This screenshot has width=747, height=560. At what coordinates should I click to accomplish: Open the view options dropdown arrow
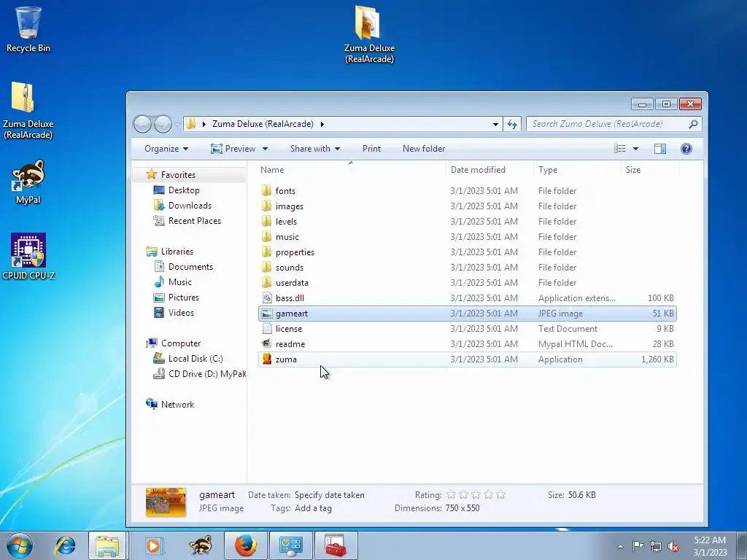635,149
